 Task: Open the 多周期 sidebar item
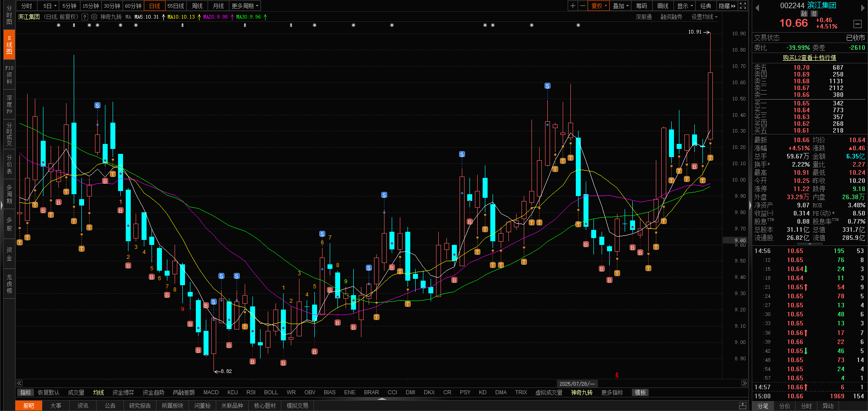pyautogui.click(x=9, y=194)
